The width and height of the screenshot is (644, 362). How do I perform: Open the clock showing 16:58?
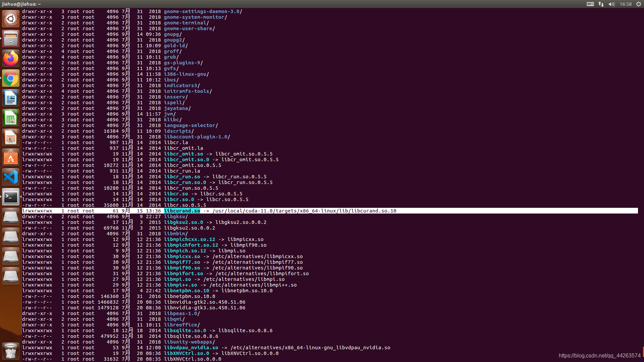coord(626,4)
